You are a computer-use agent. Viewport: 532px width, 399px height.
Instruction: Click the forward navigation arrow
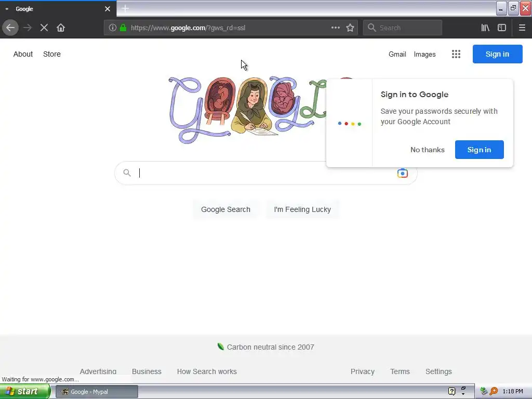[28, 28]
